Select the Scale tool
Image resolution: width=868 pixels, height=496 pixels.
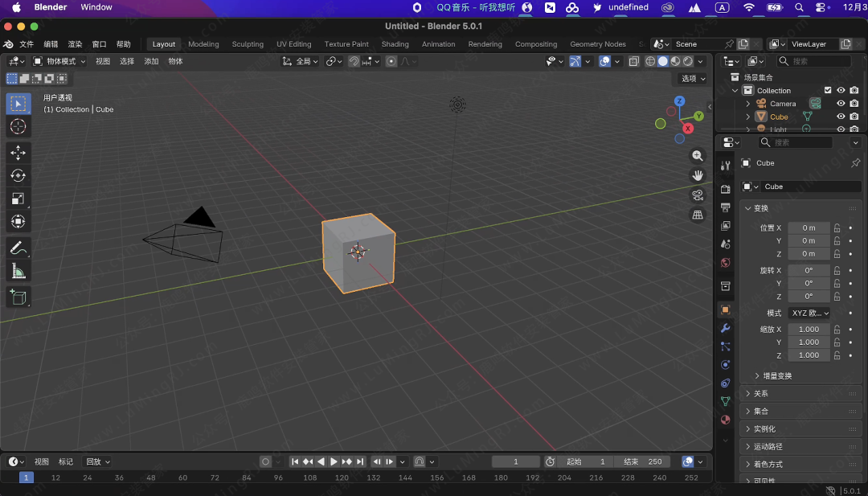(x=18, y=199)
